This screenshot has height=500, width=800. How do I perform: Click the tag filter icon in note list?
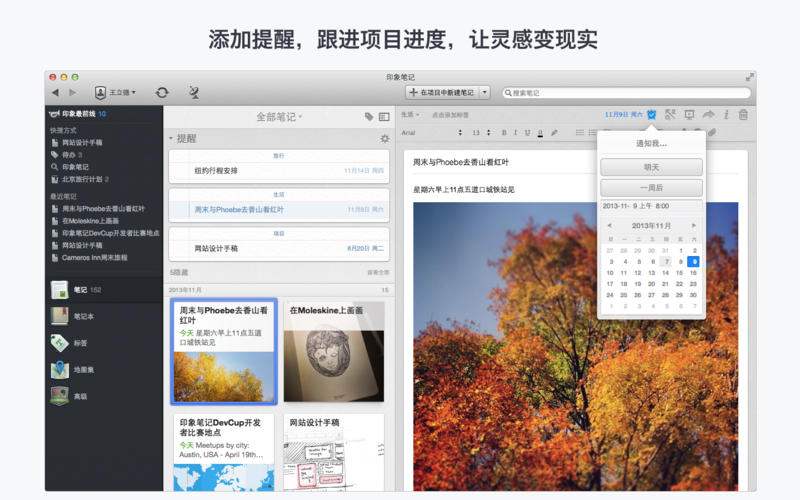click(x=369, y=117)
